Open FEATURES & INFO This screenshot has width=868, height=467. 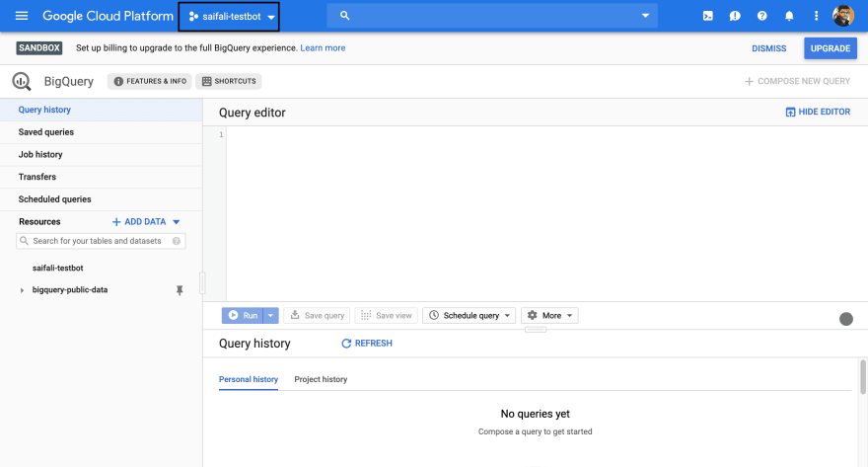click(150, 81)
